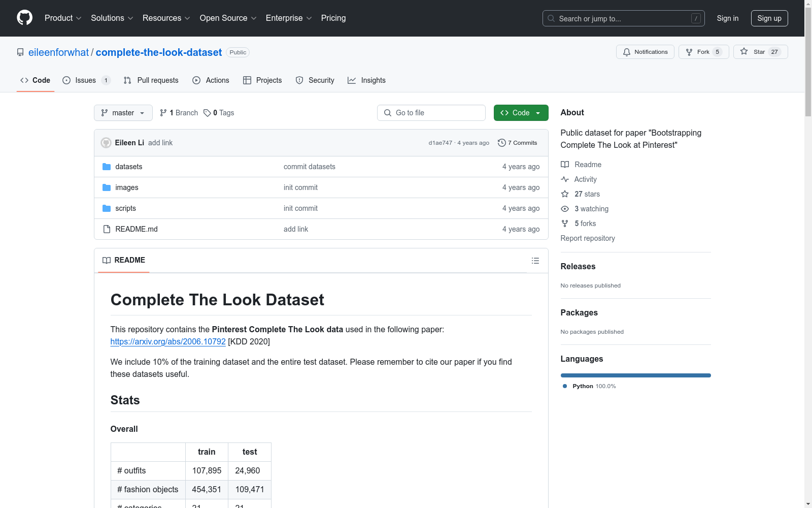Click the commits history clock icon
The image size is (812, 508).
click(502, 143)
